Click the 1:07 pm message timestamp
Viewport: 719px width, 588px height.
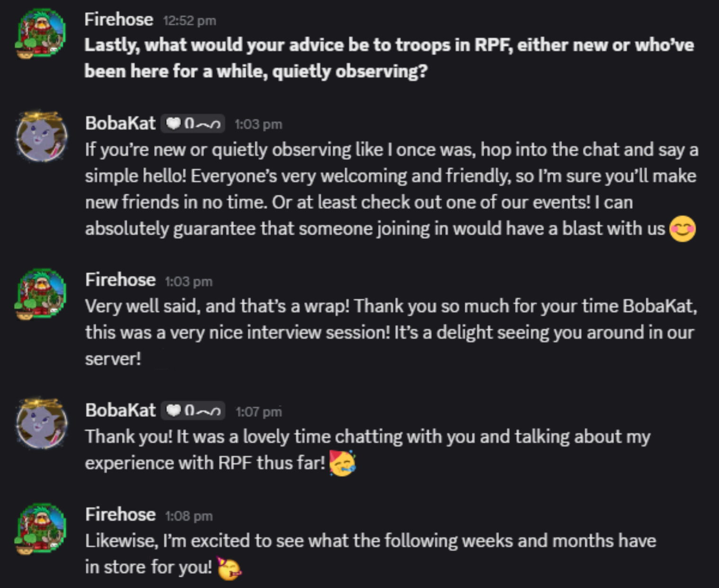tap(259, 412)
